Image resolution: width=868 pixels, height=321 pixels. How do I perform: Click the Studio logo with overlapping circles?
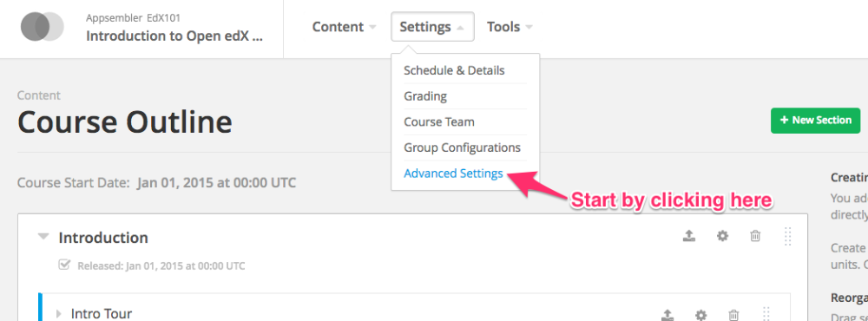click(42, 27)
